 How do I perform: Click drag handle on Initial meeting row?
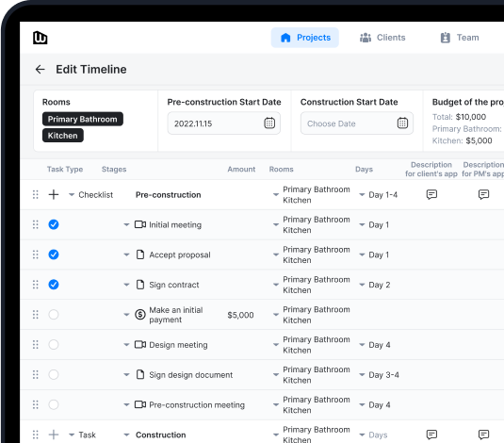tap(36, 224)
